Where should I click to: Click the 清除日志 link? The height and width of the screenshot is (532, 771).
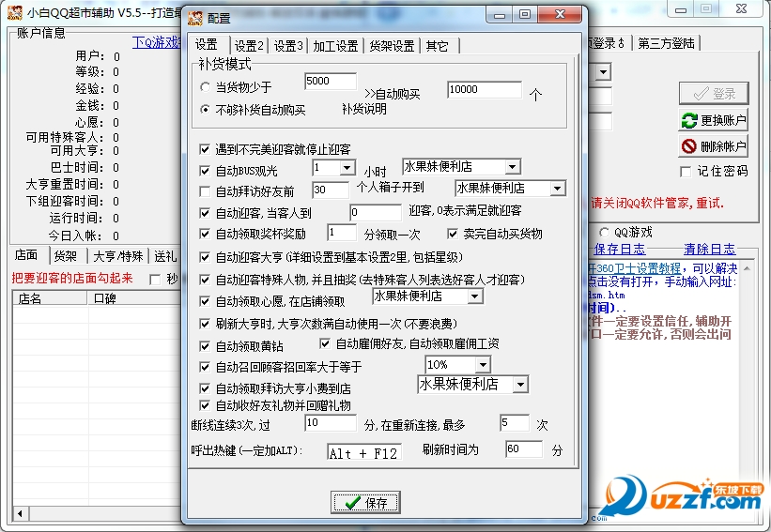click(710, 249)
